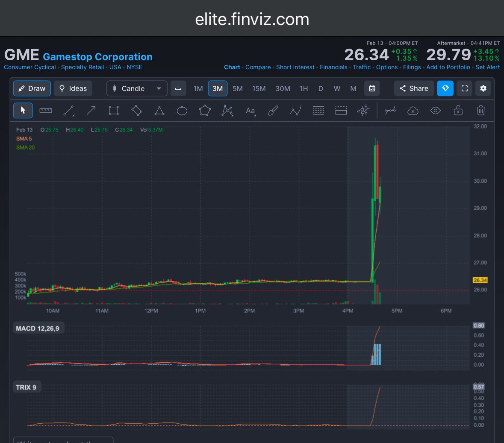Click the USA country link
This screenshot has width=504, height=443.
point(115,67)
